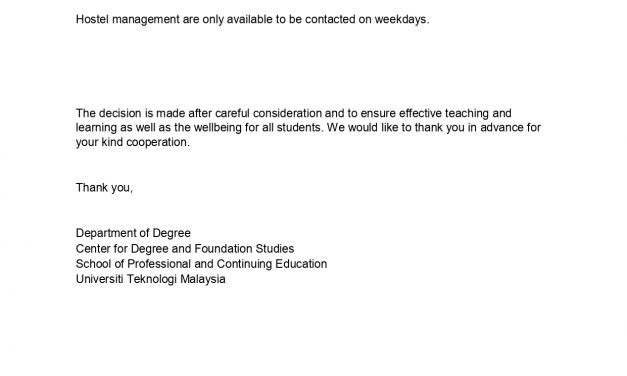This screenshot has width=627, height=376.
Task: Click 'Center for Degree and Foundation Studies'
Action: [x=185, y=249]
